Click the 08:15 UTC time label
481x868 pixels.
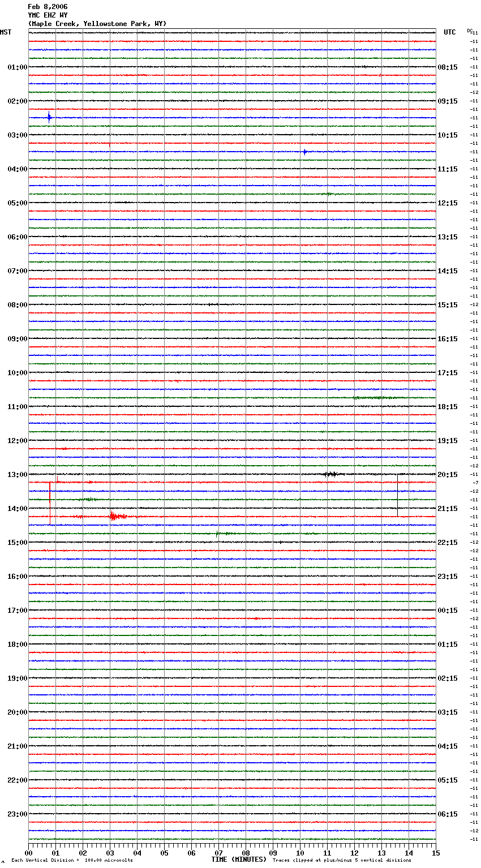click(x=448, y=67)
